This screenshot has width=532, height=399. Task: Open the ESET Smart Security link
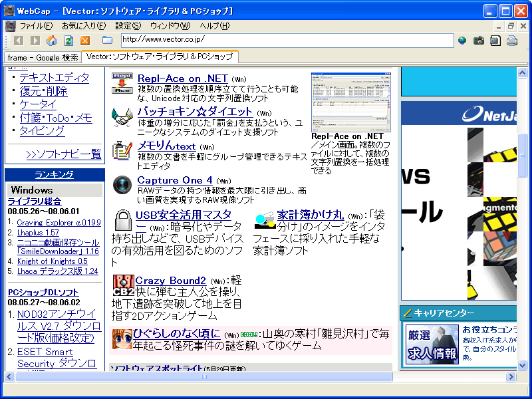click(57, 358)
